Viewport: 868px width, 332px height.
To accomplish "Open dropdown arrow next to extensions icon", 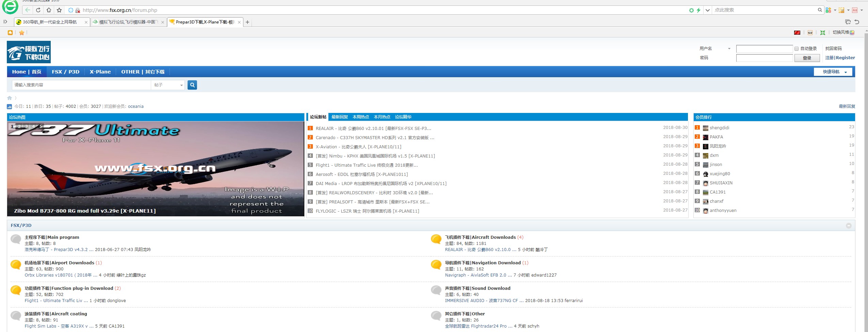I will pos(835,10).
